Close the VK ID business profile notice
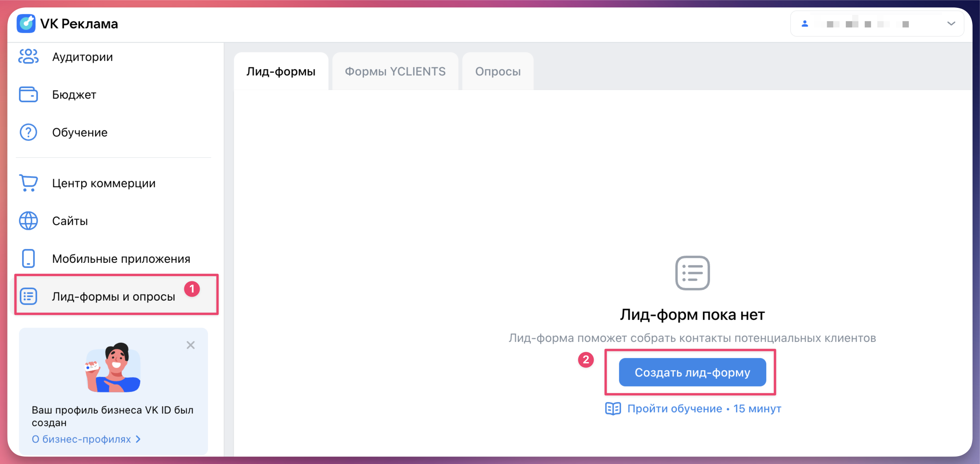This screenshot has height=464, width=980. [x=191, y=345]
